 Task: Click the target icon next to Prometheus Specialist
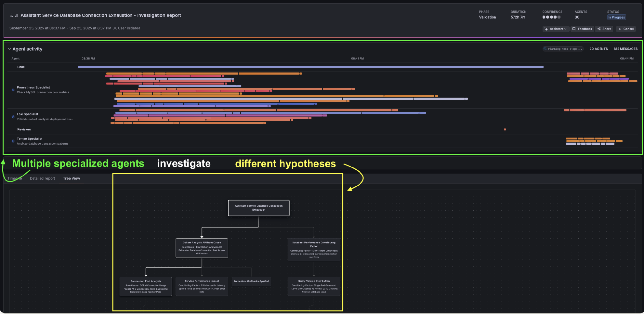tap(13, 90)
